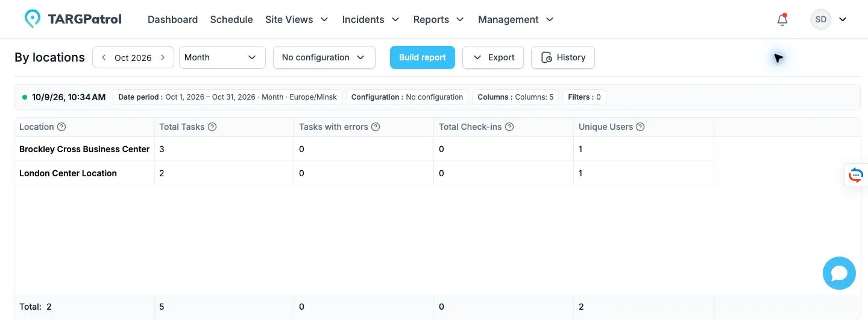
Task: Click the Unique Users help icon
Action: pyautogui.click(x=641, y=127)
